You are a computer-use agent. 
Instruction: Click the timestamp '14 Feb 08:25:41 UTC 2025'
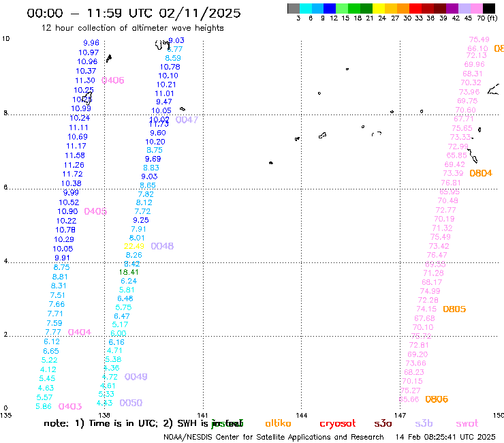(445, 438)
